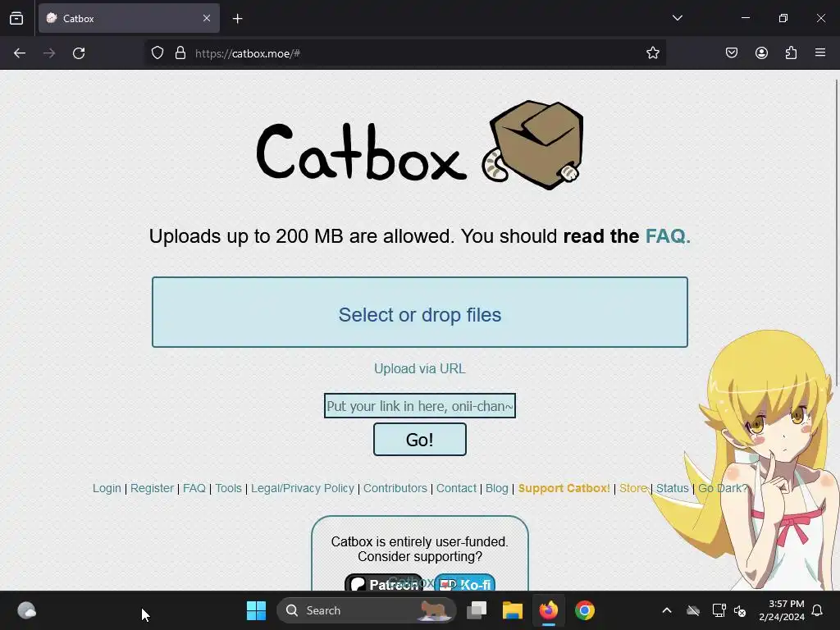Expand the list all tabs chevron
The image size is (840, 630).
pyautogui.click(x=678, y=18)
